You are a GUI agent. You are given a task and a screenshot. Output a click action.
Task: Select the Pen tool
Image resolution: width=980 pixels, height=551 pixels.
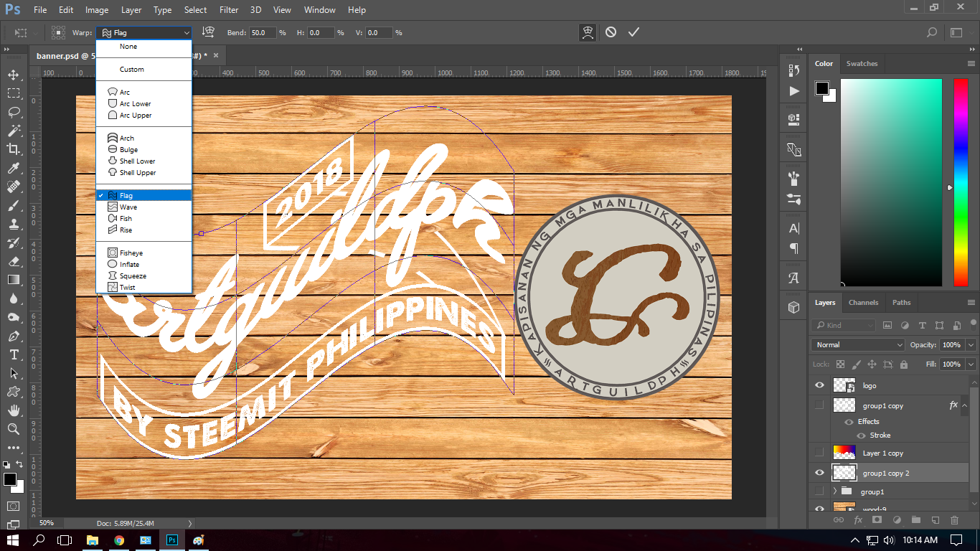(x=14, y=336)
